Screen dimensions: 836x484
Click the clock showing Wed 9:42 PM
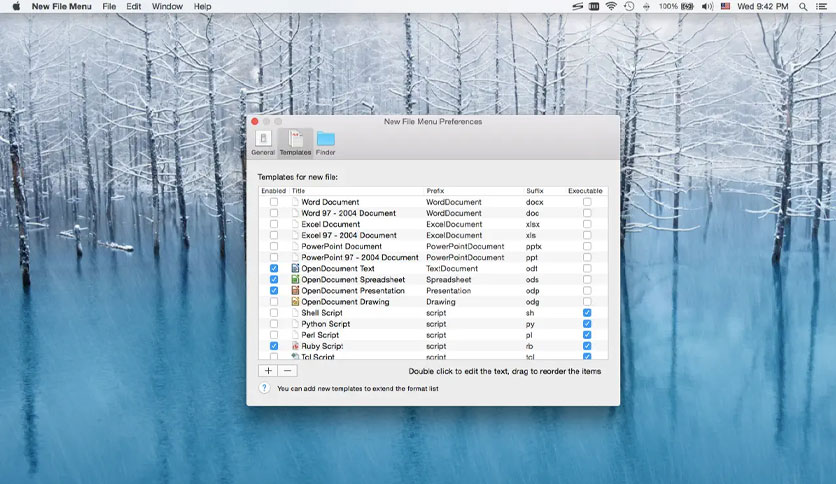click(x=763, y=6)
